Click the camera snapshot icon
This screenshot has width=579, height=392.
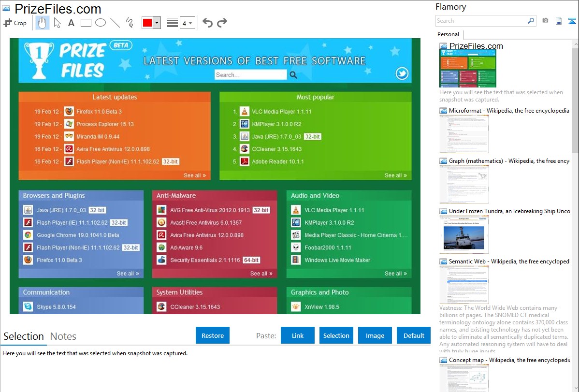[545, 21]
